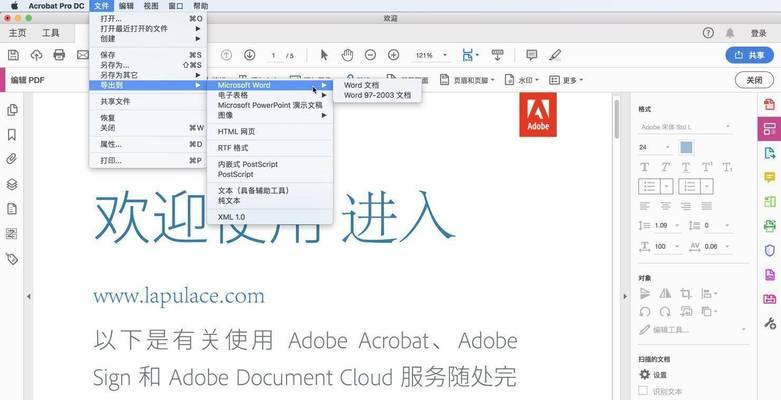Open Layers panel in left sidebar
Screen dimensions: 781x400
pos(12,184)
